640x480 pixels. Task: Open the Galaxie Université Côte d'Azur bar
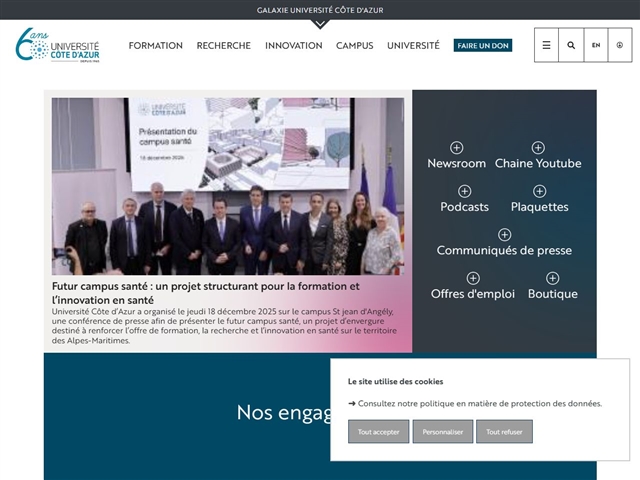pos(320,10)
